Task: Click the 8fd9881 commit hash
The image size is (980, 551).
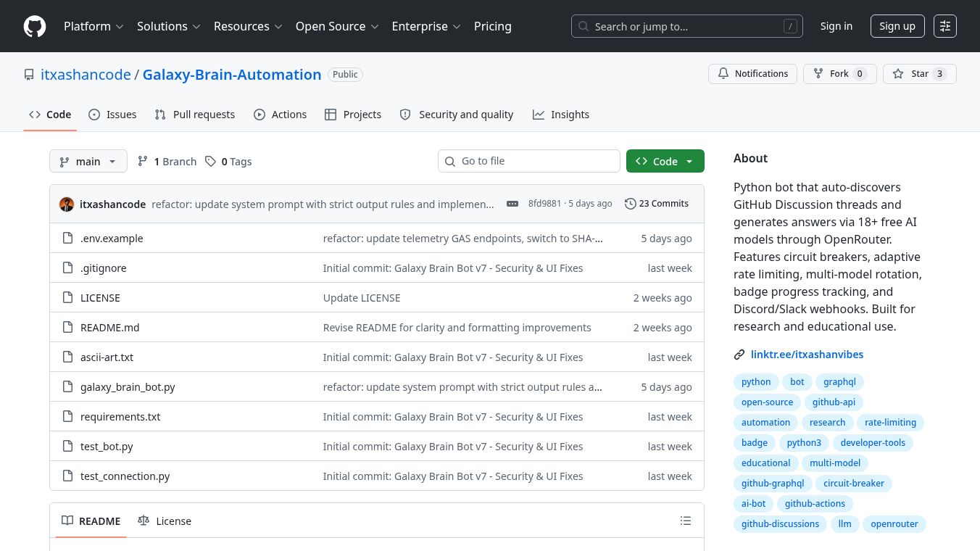Action: point(544,204)
